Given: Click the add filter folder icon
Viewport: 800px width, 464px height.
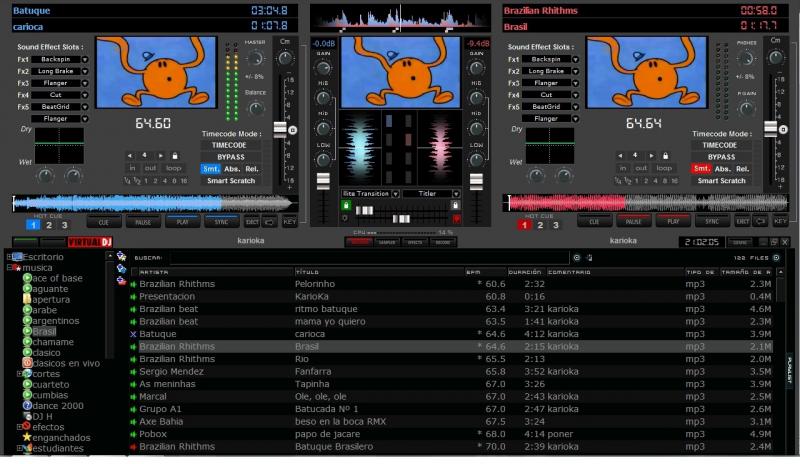Looking at the screenshot, I should 121,280.
